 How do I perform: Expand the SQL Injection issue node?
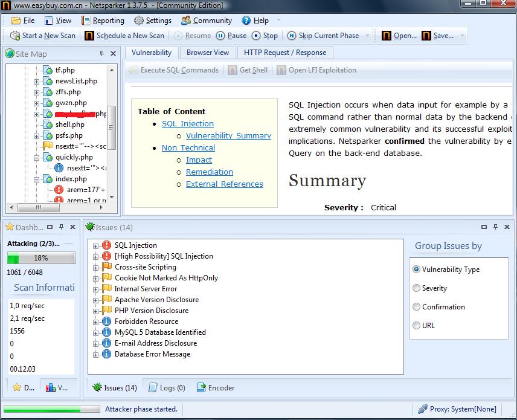pyautogui.click(x=95, y=246)
